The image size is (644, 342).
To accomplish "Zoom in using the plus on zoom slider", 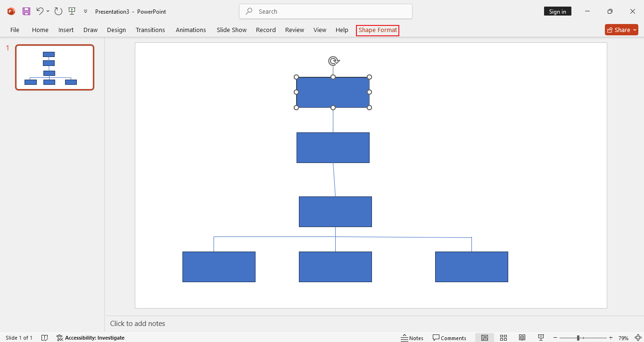I will [611, 338].
